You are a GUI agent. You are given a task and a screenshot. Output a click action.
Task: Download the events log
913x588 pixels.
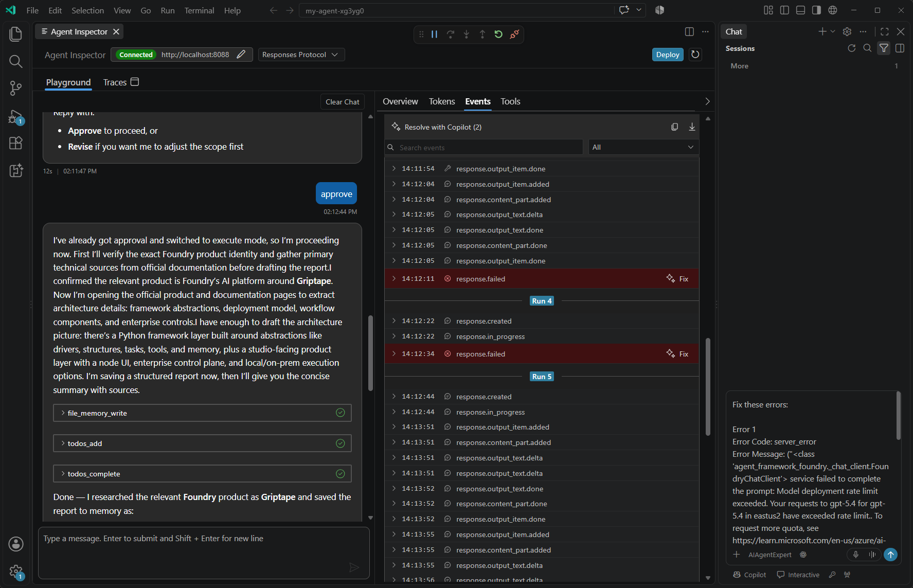click(x=692, y=127)
